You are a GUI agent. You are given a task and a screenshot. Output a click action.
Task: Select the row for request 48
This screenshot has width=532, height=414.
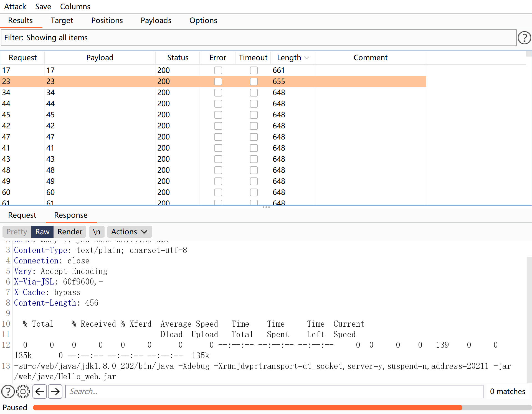pos(213,170)
